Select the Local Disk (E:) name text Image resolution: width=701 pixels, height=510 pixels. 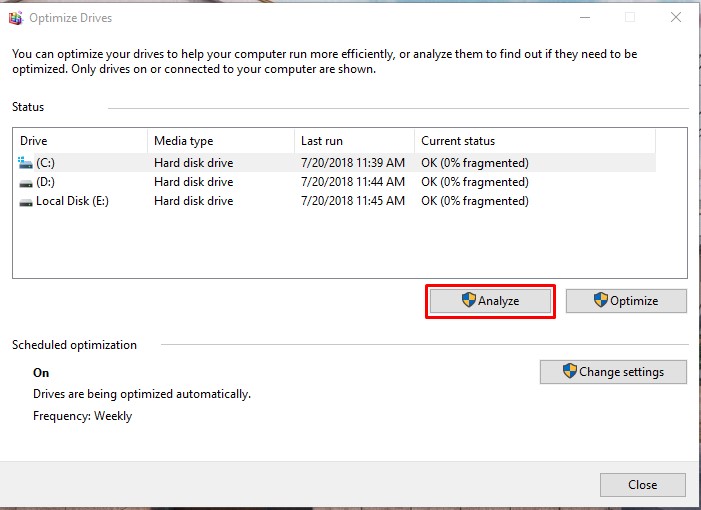[x=72, y=201]
